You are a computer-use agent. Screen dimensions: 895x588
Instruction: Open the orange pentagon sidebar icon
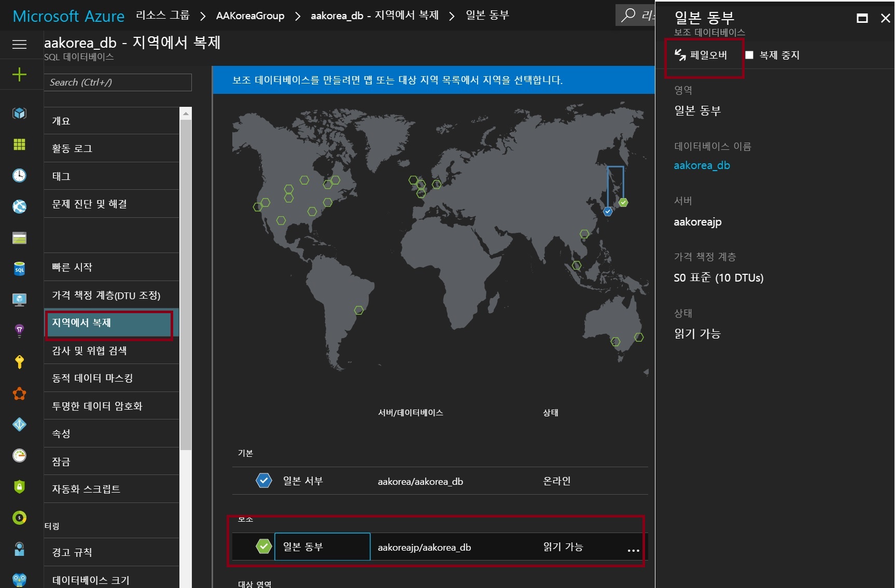click(x=19, y=394)
